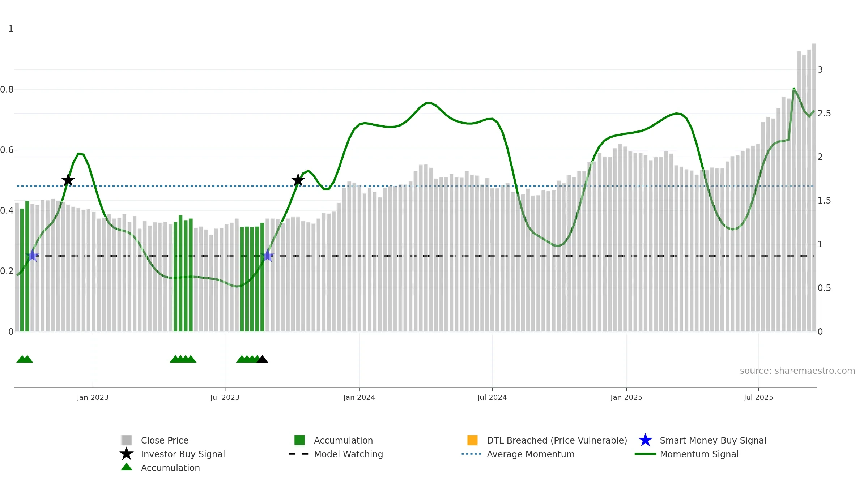868x488 pixels.
Task: Toggle the DTL Breached (Price Vulnerable) label
Action: pos(557,440)
